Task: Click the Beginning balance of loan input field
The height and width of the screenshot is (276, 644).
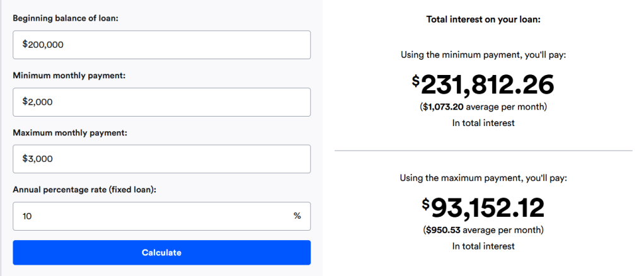Action: 161,45
